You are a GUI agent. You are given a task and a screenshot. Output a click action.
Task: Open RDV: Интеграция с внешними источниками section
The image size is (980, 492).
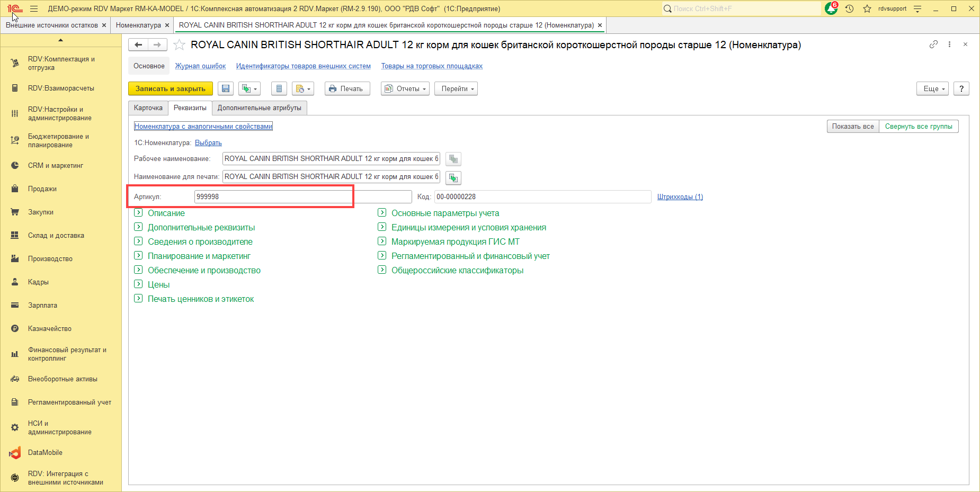coord(61,478)
